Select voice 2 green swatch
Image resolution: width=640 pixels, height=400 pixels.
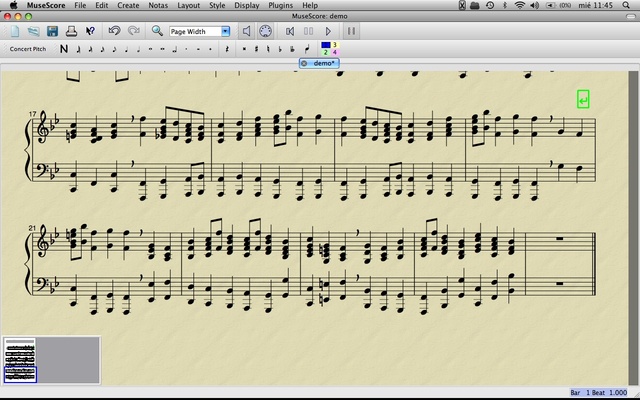click(x=326, y=52)
